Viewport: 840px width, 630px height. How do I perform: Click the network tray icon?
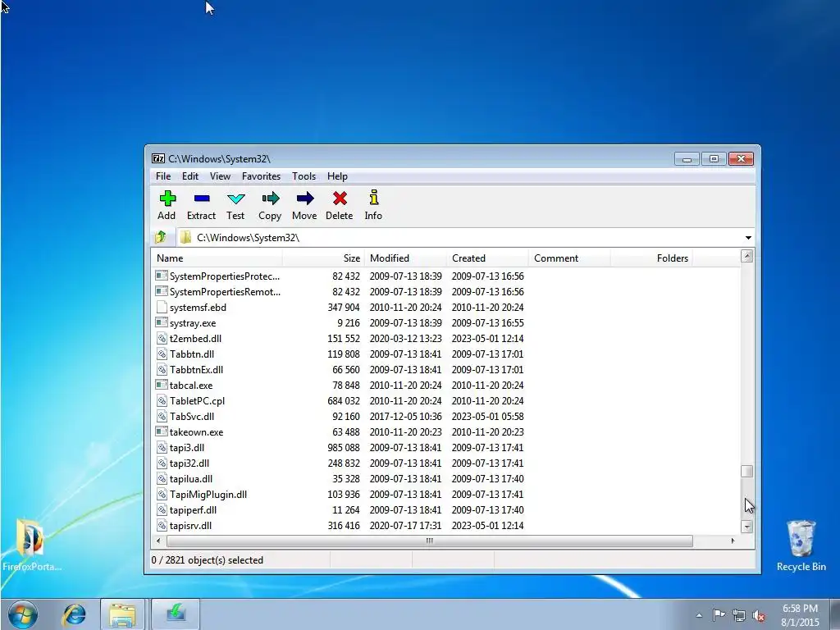[x=739, y=615]
